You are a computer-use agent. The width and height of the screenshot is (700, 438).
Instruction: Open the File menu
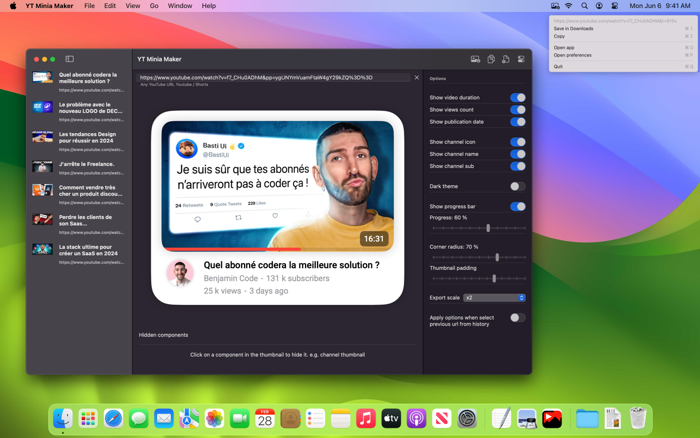click(x=89, y=6)
